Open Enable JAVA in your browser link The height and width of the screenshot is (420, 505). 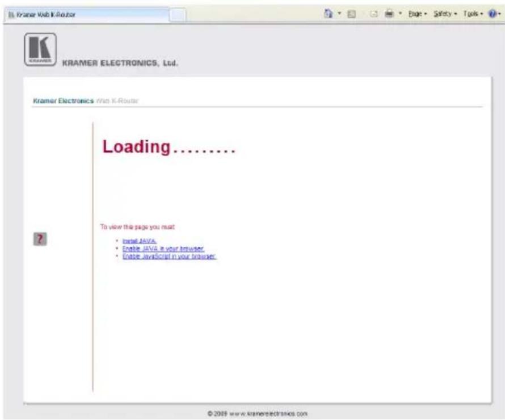163,249
